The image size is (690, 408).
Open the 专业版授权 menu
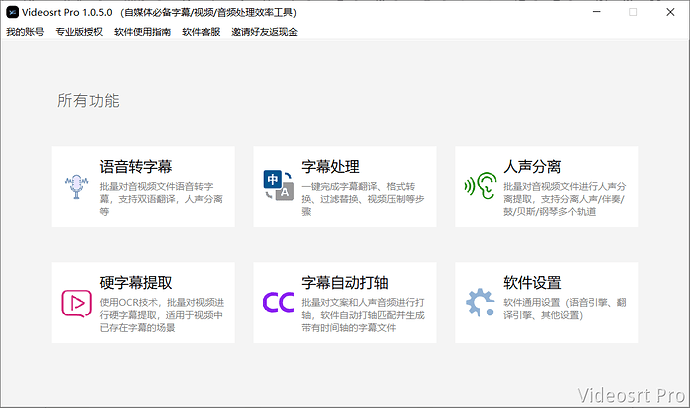pos(79,32)
